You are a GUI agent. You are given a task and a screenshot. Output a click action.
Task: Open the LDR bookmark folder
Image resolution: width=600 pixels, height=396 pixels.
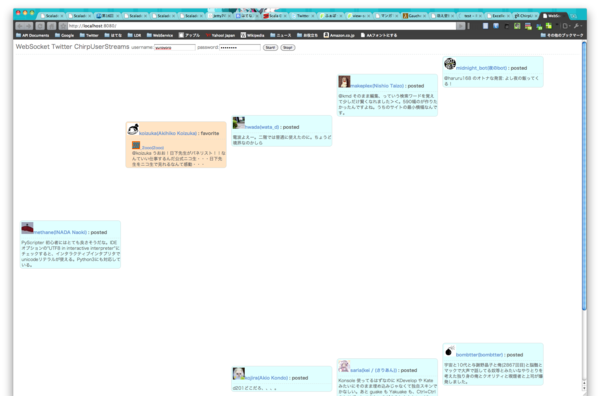coord(134,35)
